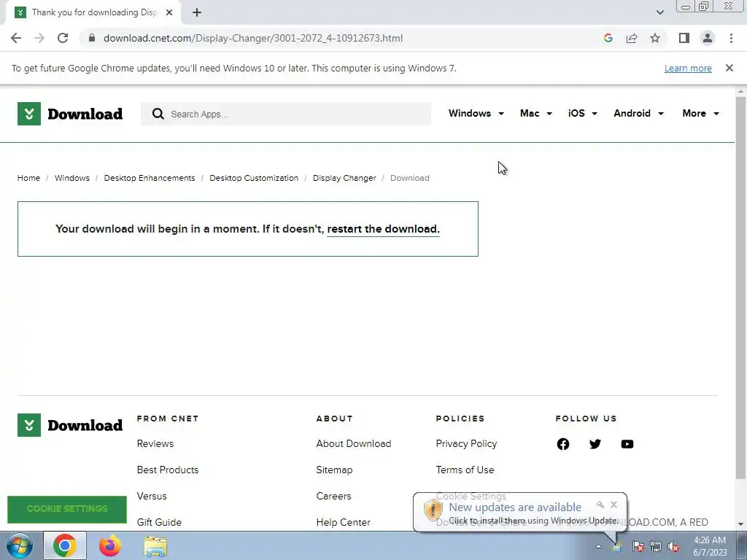The image size is (747, 560).
Task: Show hidden tray icons arrow
Action: point(598,547)
